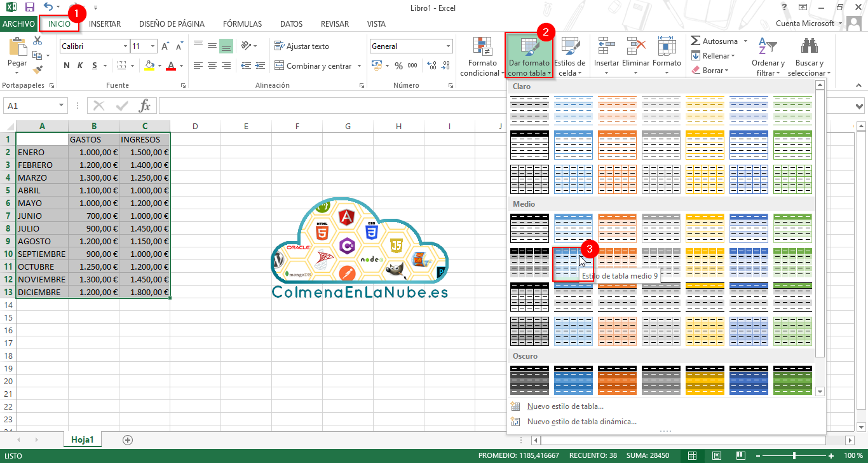868x463 pixels.
Task: Open the FÓRMULAS ribbon tab
Action: pos(242,24)
